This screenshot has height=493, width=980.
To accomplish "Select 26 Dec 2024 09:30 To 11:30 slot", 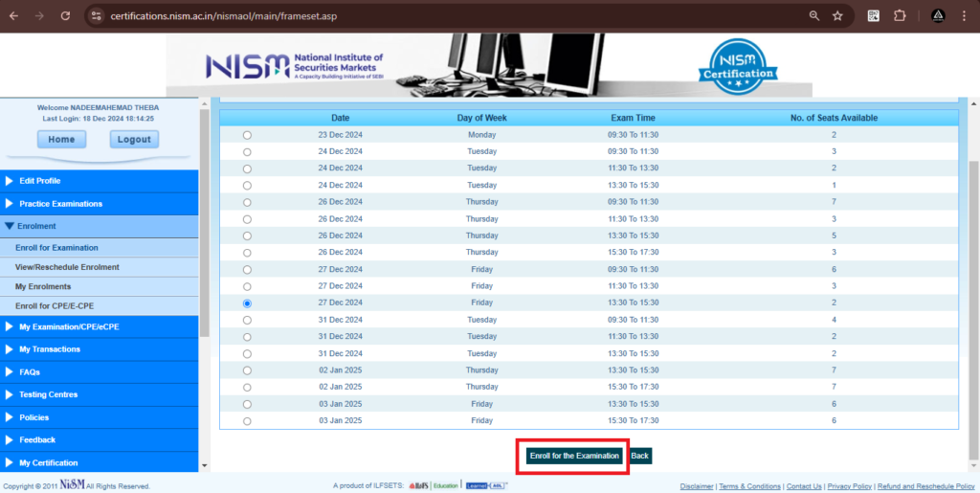I will coord(247,202).
